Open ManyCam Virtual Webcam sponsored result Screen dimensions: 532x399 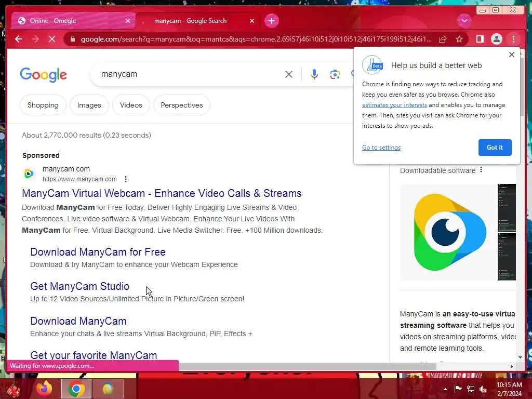click(162, 193)
